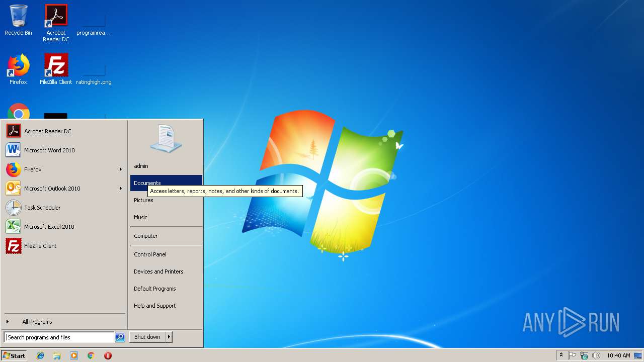Click the 10:40 AM clock
The width and height of the screenshot is (644, 362).
point(618,355)
